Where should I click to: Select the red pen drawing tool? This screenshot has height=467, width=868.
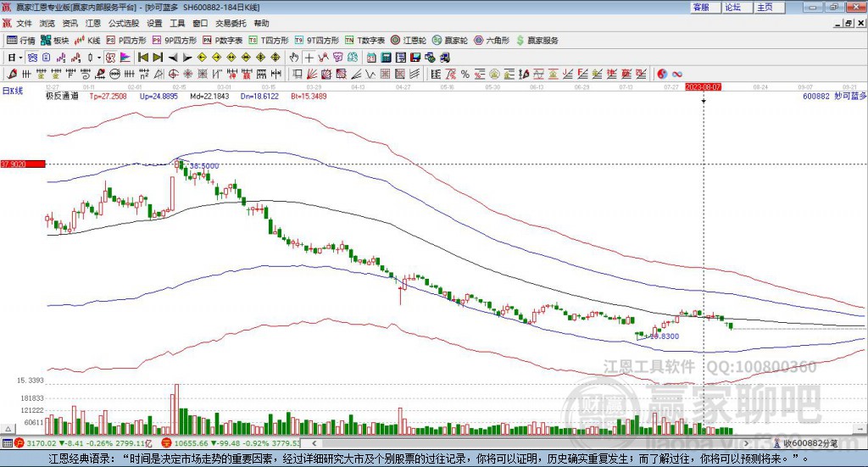click(12, 74)
